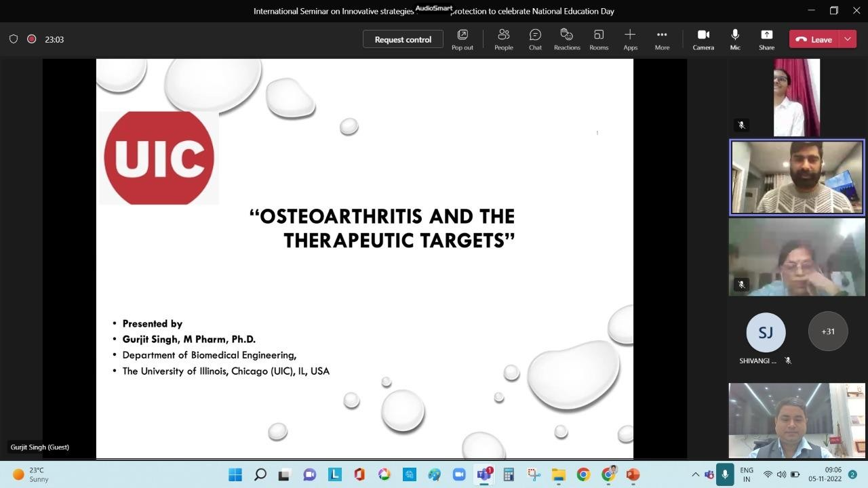Toggle the taskbar microphone indicator
The width and height of the screenshot is (868, 488).
tap(725, 474)
